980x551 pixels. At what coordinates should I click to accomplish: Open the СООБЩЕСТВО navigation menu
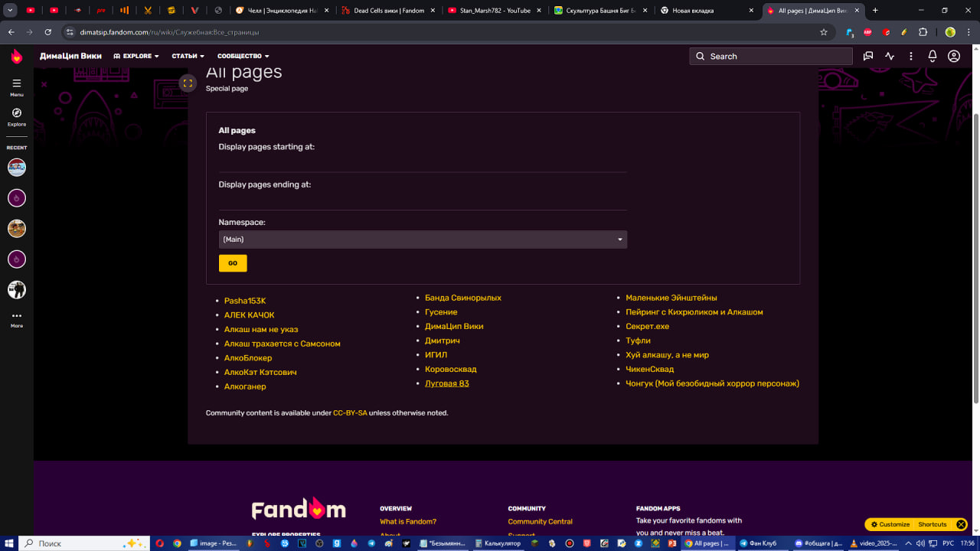tap(243, 56)
